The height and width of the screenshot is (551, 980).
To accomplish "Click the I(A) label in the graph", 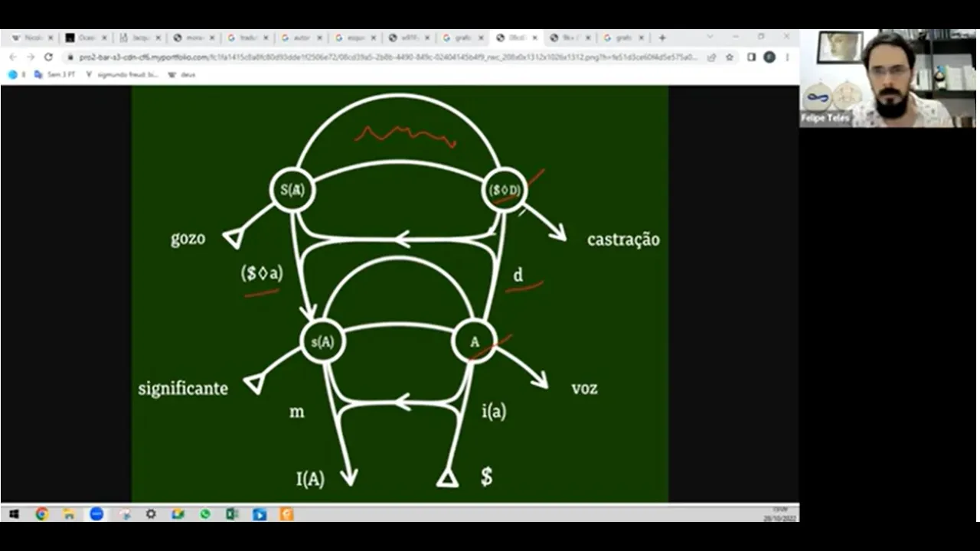I will (310, 480).
